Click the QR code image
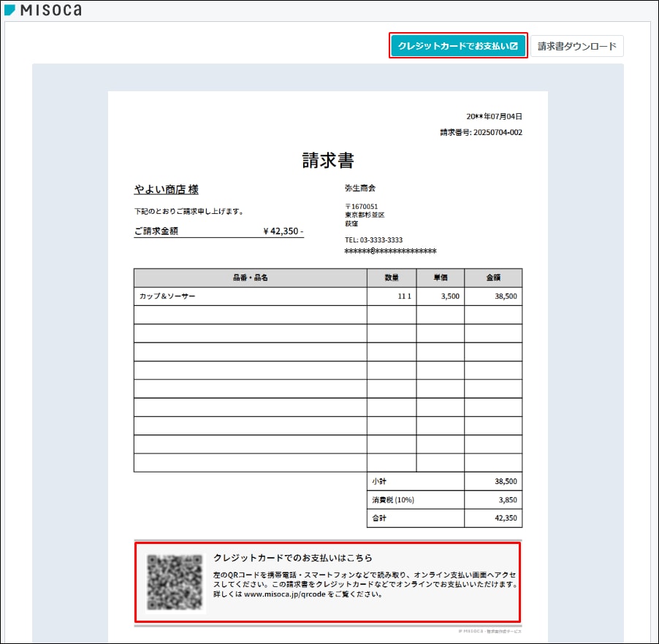 [x=174, y=581]
